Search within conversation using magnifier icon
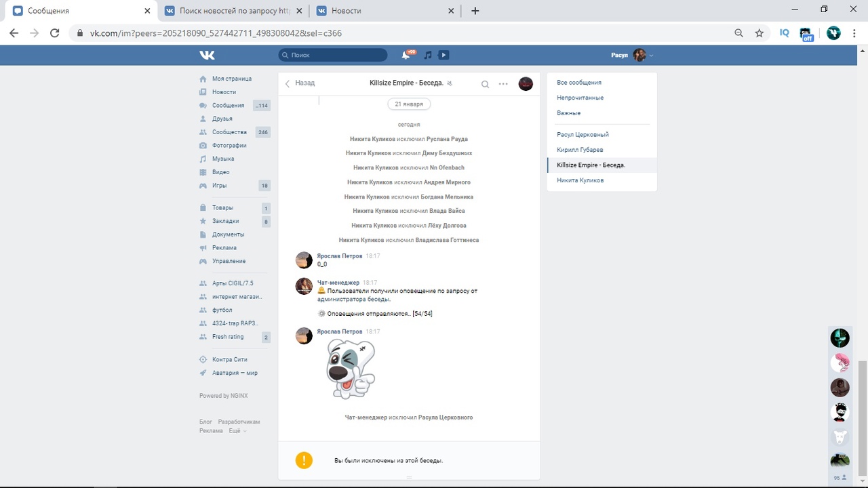868x488 pixels. (x=485, y=84)
